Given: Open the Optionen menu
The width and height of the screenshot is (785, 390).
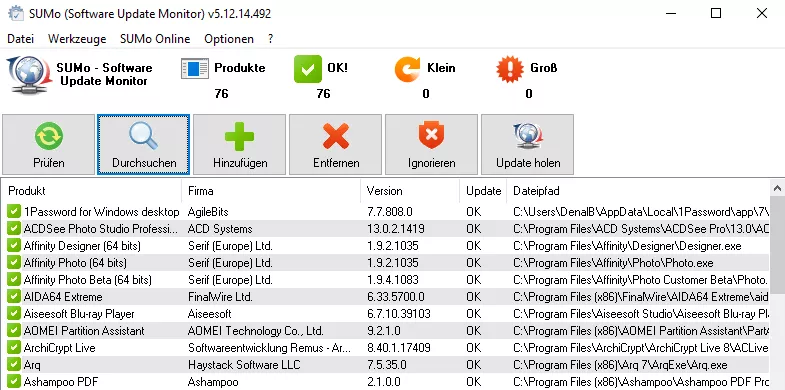Looking at the screenshot, I should (229, 39).
